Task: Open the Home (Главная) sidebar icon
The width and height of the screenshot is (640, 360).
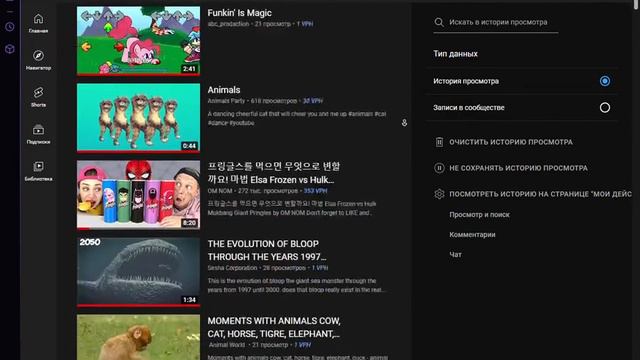Action: click(x=38, y=23)
